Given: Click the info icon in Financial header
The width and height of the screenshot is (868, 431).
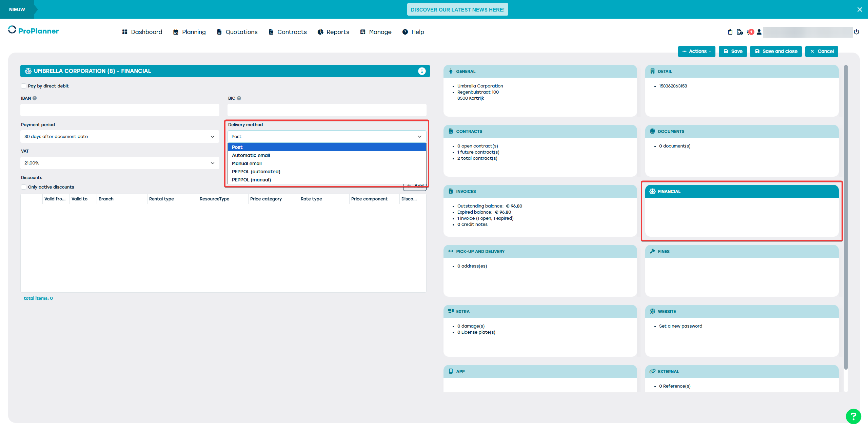Looking at the screenshot, I should pos(422,71).
